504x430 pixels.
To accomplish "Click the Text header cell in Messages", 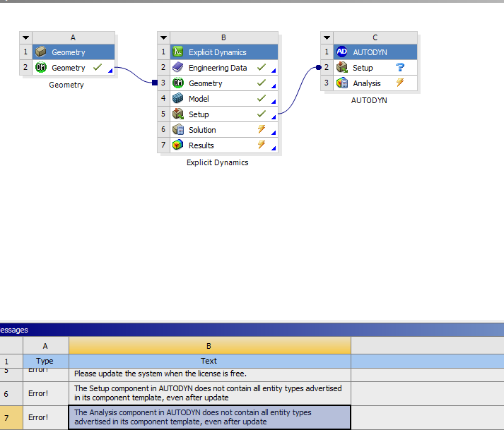I will [x=210, y=361].
